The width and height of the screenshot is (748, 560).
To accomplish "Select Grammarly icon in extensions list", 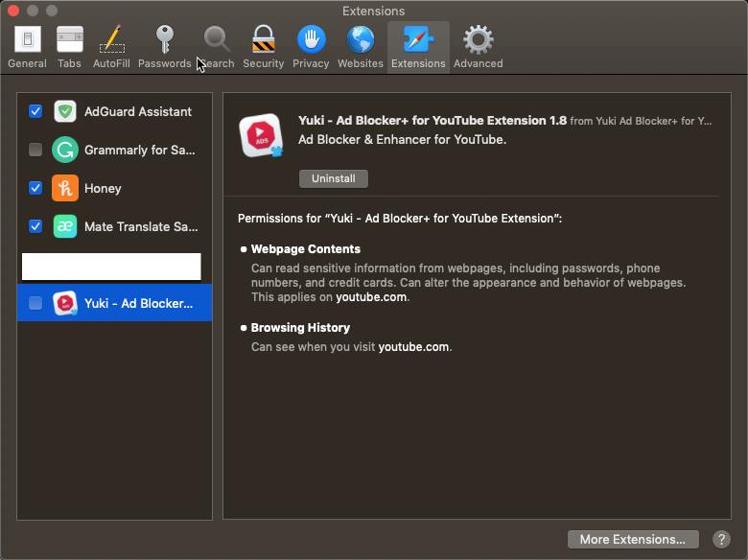I will (x=65, y=150).
